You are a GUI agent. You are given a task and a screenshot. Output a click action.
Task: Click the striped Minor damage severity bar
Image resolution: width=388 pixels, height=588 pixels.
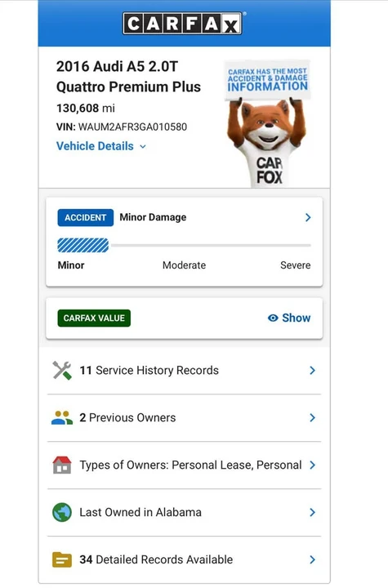83,245
